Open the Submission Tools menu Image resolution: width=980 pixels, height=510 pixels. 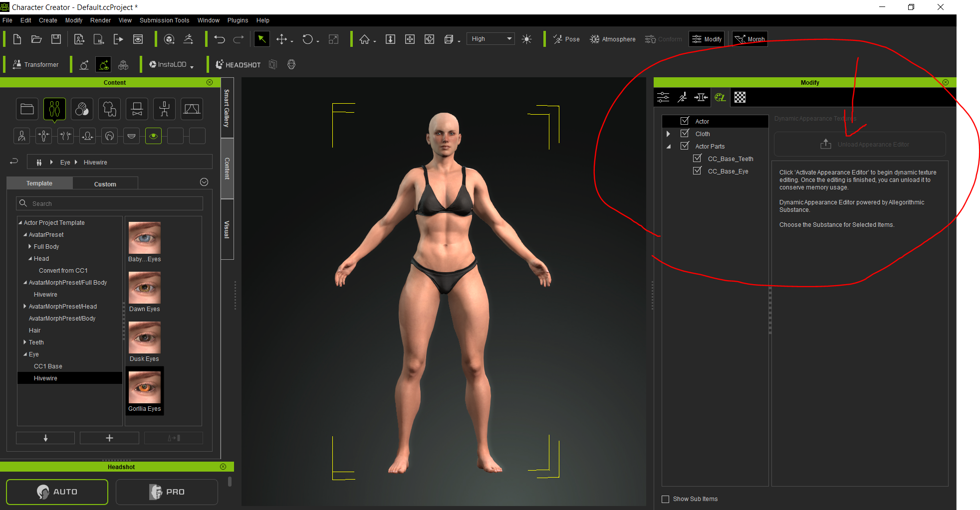(x=164, y=20)
